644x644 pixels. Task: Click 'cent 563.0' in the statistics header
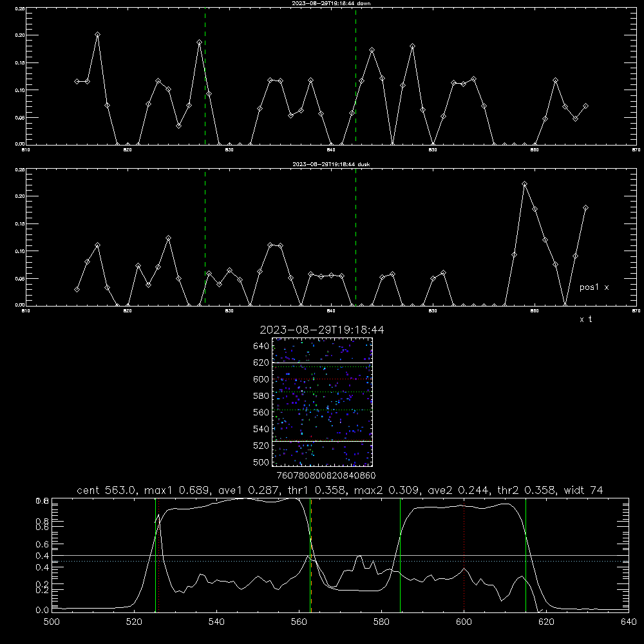107,490
